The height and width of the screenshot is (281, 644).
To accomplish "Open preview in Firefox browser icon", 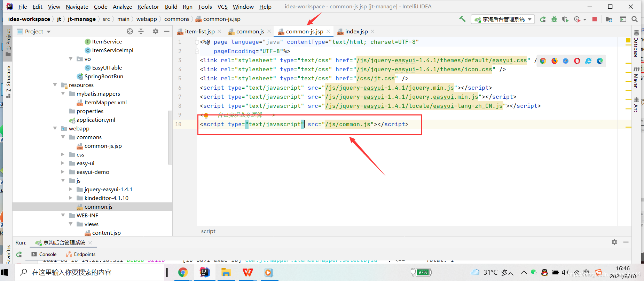I will 554,61.
